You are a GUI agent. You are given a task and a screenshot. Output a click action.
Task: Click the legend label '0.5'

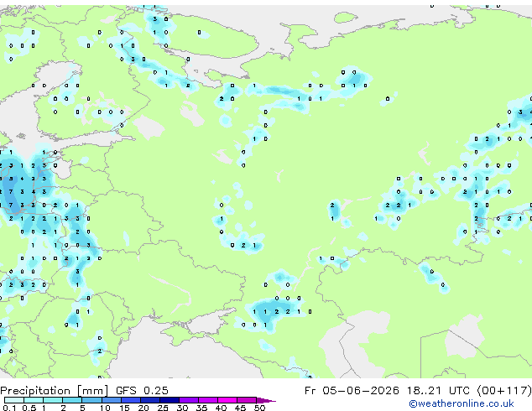[x=29, y=408]
